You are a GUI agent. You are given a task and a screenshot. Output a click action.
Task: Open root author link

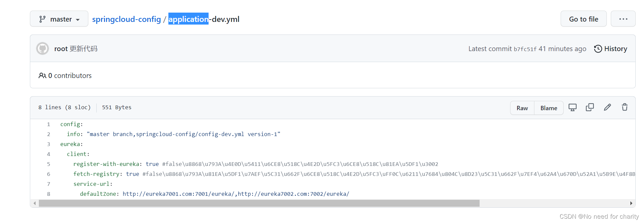pyautogui.click(x=61, y=49)
